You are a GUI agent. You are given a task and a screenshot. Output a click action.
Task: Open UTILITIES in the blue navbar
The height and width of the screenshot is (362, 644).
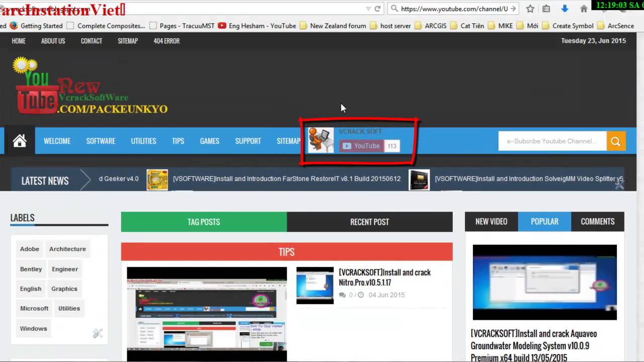click(143, 141)
